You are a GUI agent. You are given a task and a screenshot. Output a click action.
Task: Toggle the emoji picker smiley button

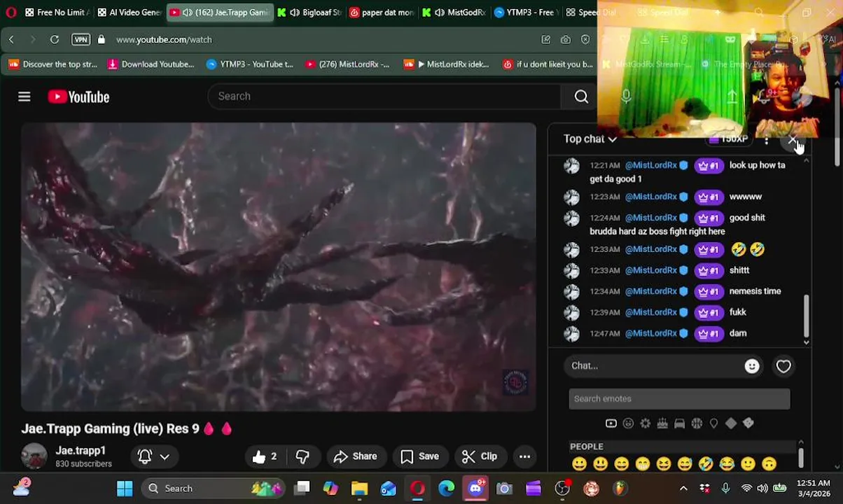752,366
